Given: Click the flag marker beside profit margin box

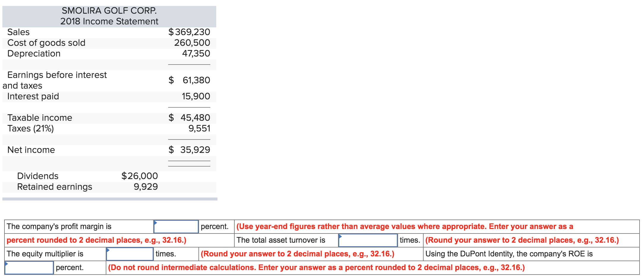Looking at the screenshot, I should point(156,222).
